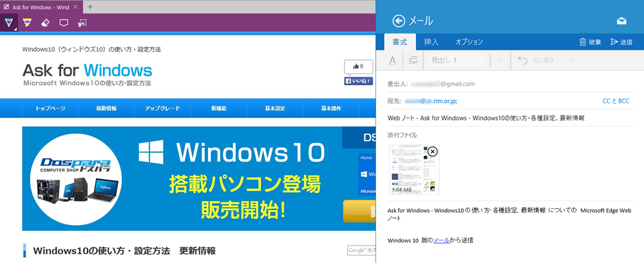Click the envelope icon in Mail header

tap(621, 21)
